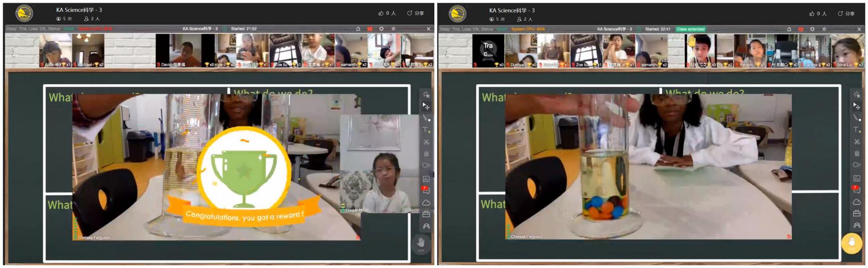Open the toolbox briefcase in left screenshot

click(426, 214)
